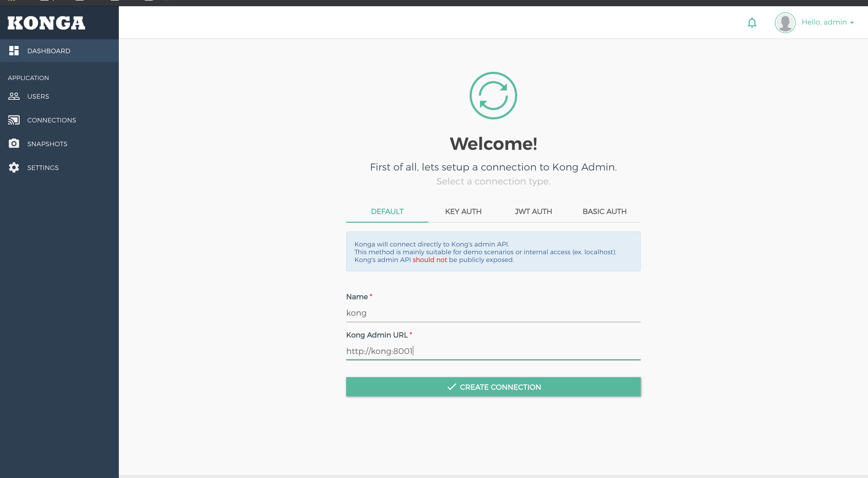Open the Connections menu item
This screenshot has height=478, width=868.
[x=52, y=120]
